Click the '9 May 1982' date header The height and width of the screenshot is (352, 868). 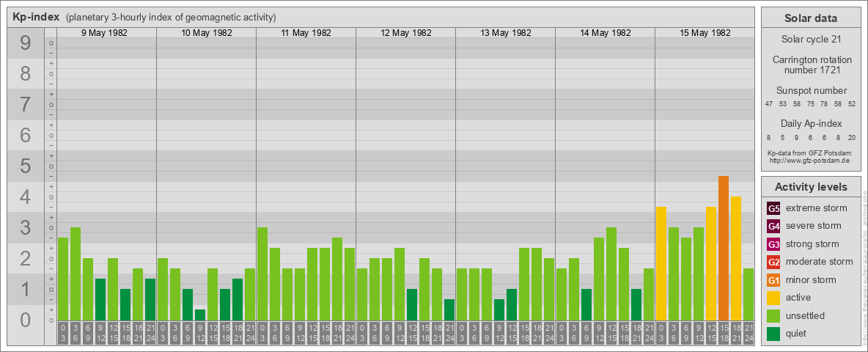104,33
